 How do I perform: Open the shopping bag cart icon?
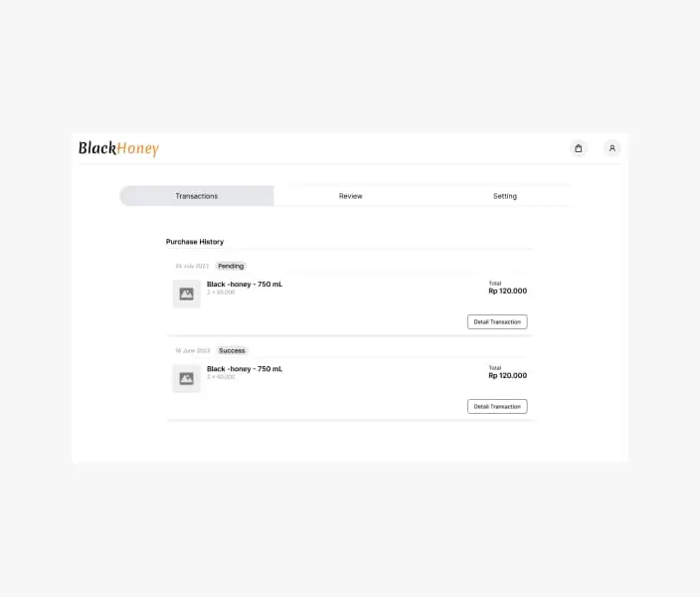click(578, 148)
